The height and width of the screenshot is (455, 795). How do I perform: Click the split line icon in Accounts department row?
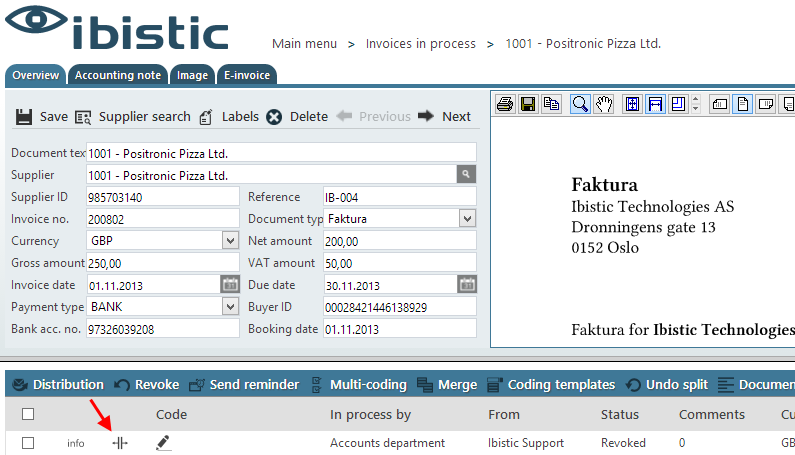coord(120,443)
